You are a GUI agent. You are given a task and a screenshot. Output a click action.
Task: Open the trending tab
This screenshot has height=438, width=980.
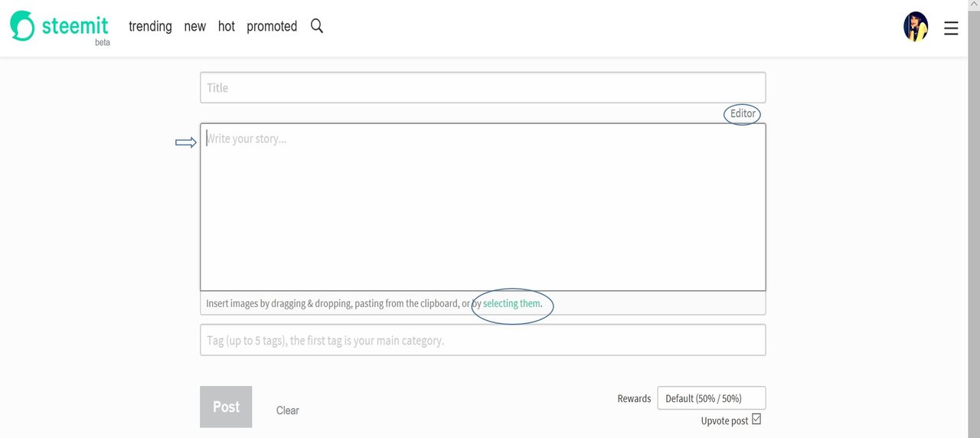[150, 26]
